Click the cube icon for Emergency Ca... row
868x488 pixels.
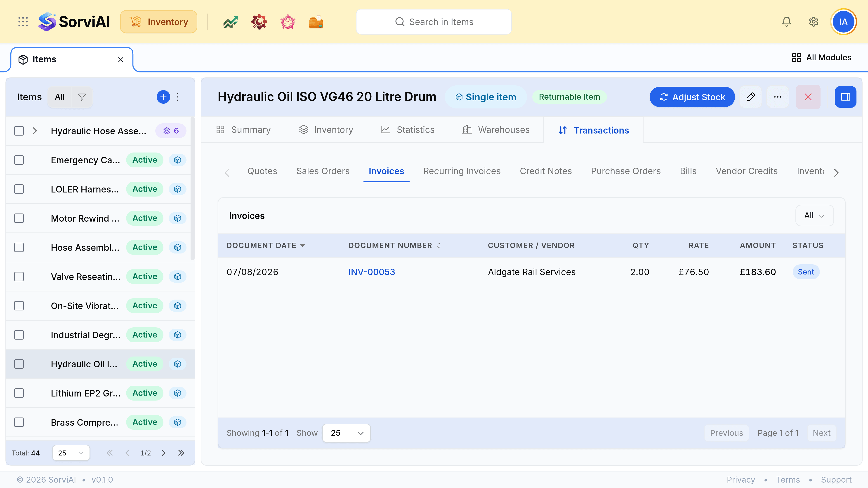click(178, 160)
